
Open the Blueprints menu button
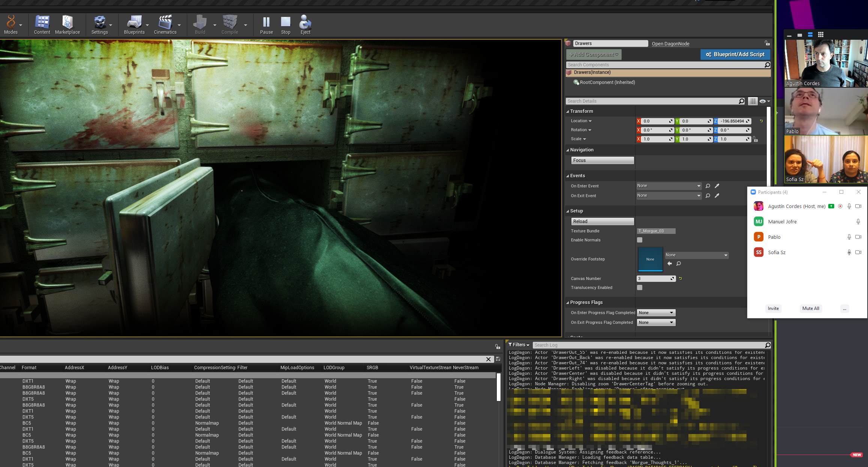(x=134, y=25)
